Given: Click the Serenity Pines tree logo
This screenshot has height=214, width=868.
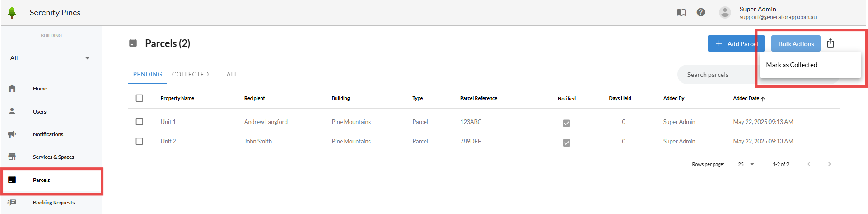Looking at the screenshot, I should point(12,13).
